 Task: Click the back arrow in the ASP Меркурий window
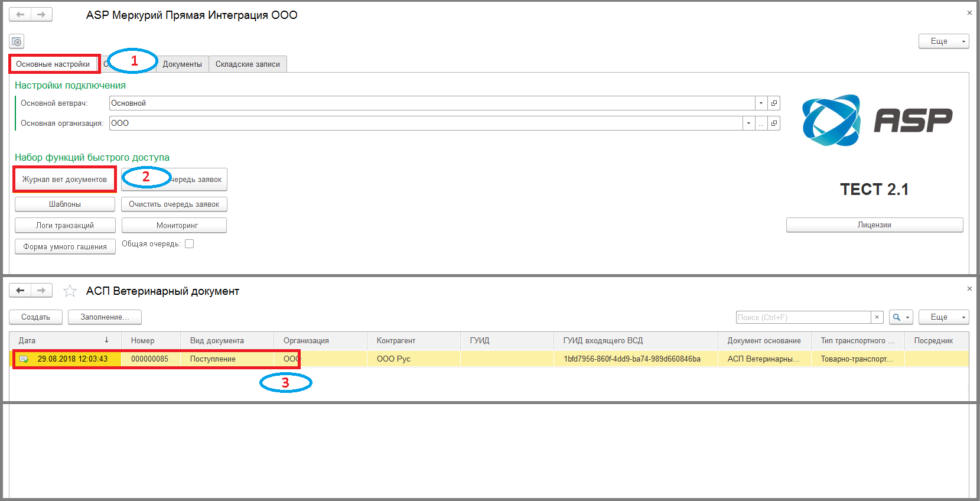click(x=20, y=14)
